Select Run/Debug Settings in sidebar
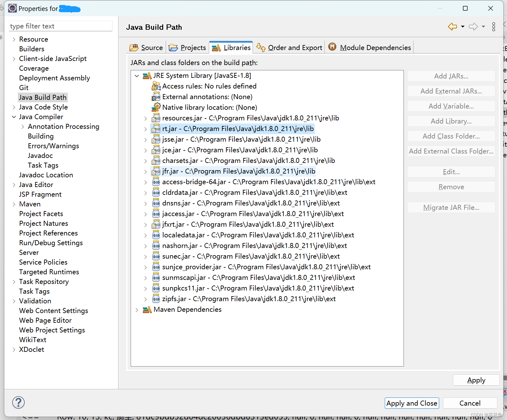The height and width of the screenshot is (420, 507). (51, 243)
